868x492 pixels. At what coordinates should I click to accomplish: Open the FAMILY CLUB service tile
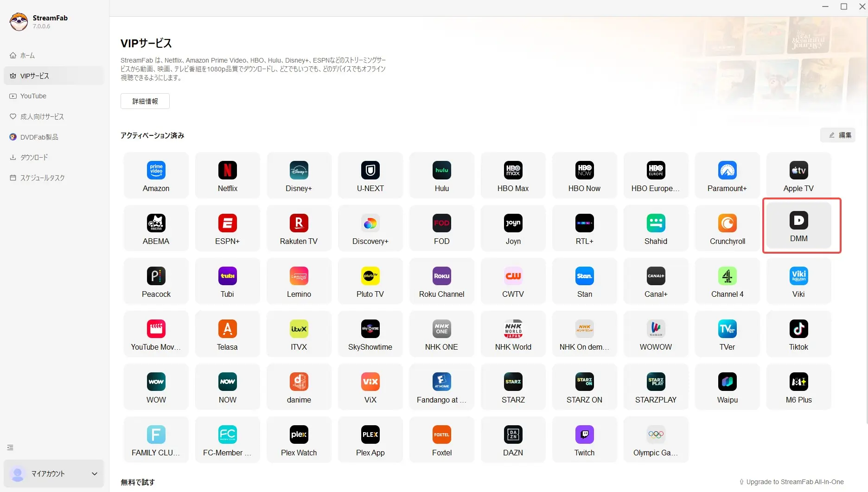click(x=156, y=440)
